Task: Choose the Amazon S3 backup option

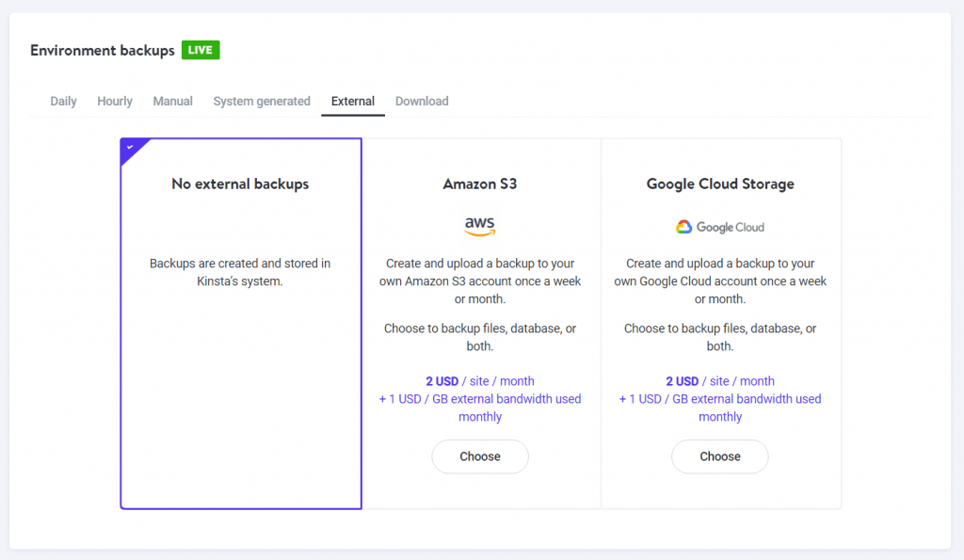Action: point(480,456)
